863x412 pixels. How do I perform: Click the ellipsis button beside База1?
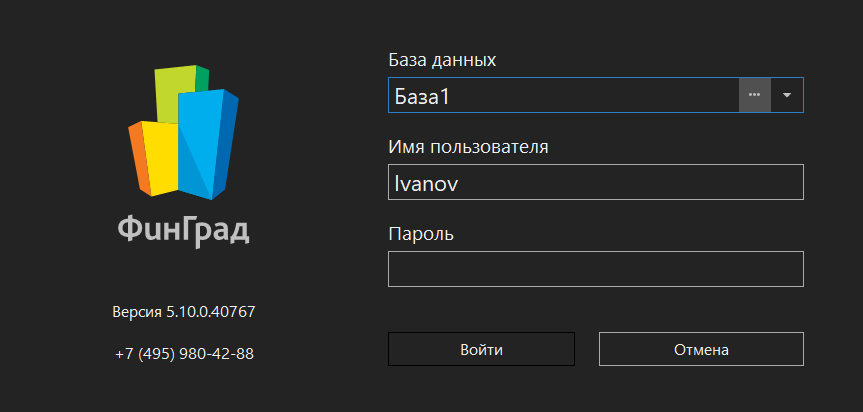754,95
